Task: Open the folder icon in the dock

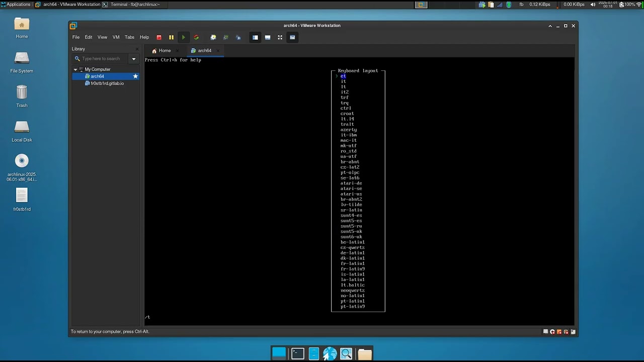Action: pos(365,354)
